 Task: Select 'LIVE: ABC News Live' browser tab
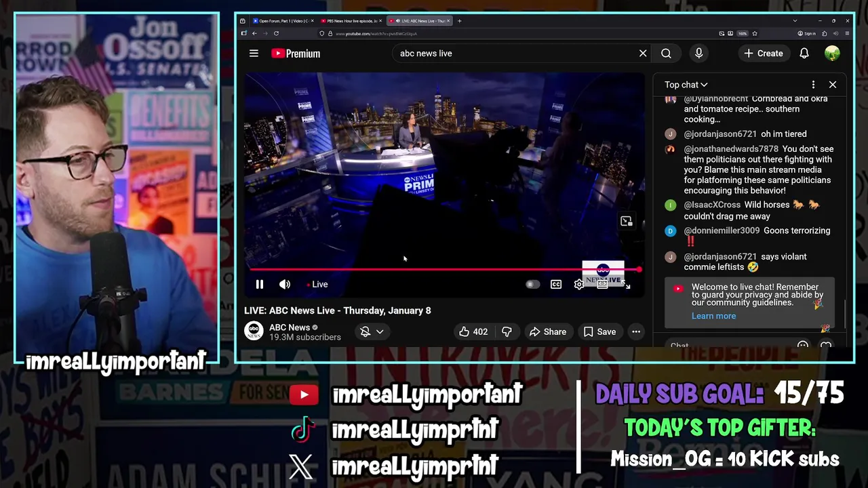419,21
